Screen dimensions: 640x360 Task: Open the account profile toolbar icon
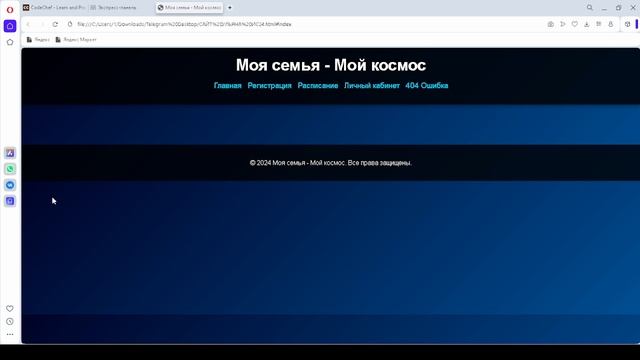(x=611, y=24)
